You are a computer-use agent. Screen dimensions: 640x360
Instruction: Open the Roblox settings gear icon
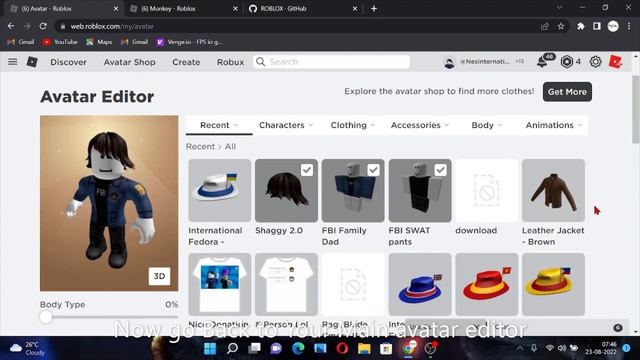(x=596, y=62)
